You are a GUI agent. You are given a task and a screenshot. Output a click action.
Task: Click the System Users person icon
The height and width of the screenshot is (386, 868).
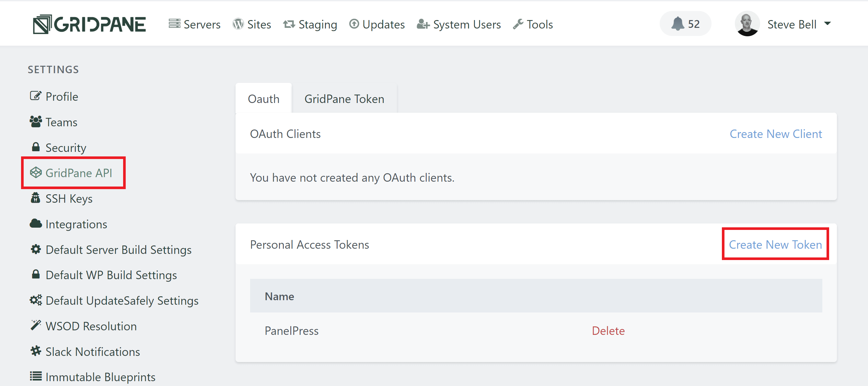[x=423, y=24]
